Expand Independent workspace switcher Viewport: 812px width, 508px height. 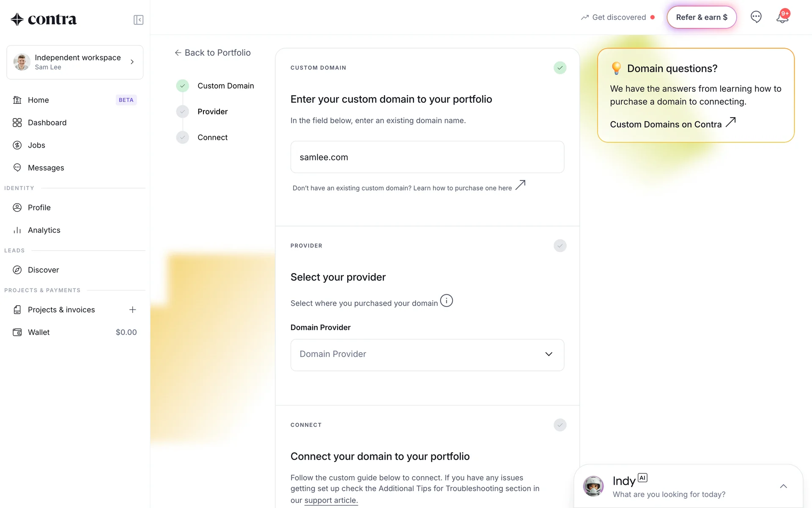pyautogui.click(x=75, y=62)
